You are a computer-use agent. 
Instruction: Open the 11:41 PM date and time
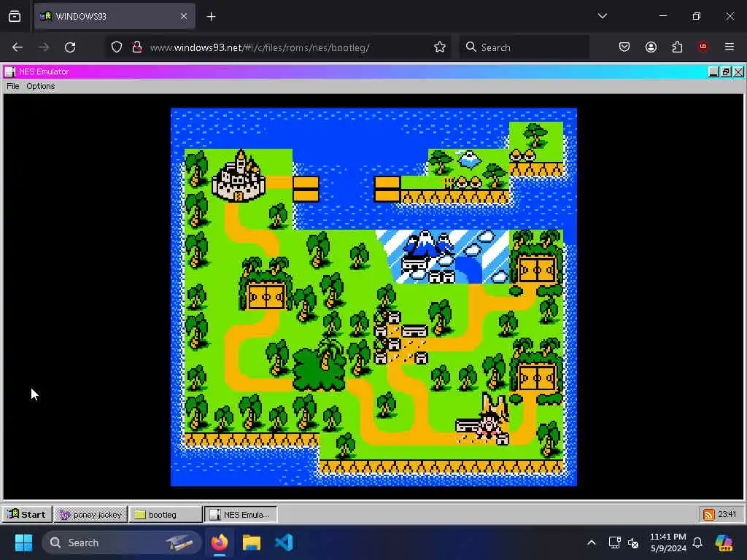(x=668, y=542)
